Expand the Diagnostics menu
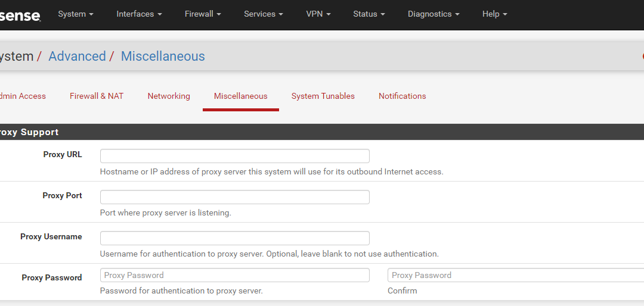Screen dimensions: 644x306 click(434, 14)
